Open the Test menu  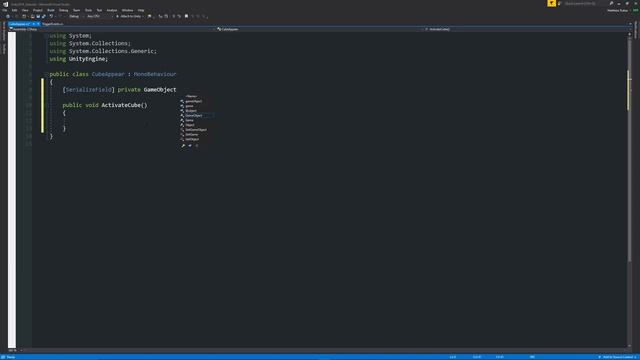coord(99,10)
